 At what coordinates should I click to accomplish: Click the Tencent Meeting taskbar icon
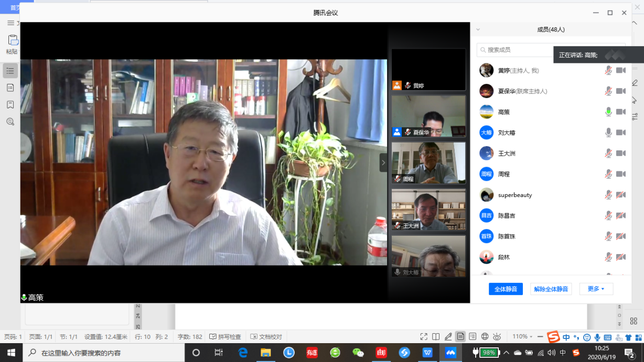[450, 353]
